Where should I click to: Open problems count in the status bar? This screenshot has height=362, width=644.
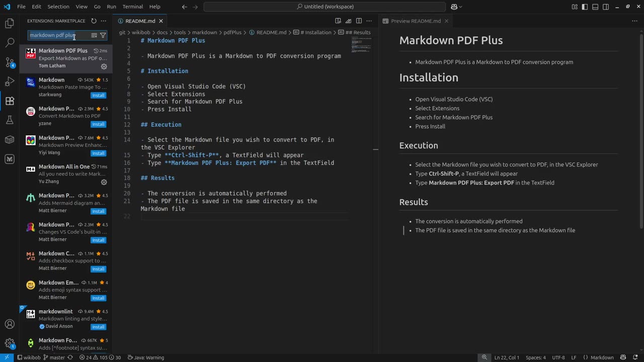click(100, 357)
